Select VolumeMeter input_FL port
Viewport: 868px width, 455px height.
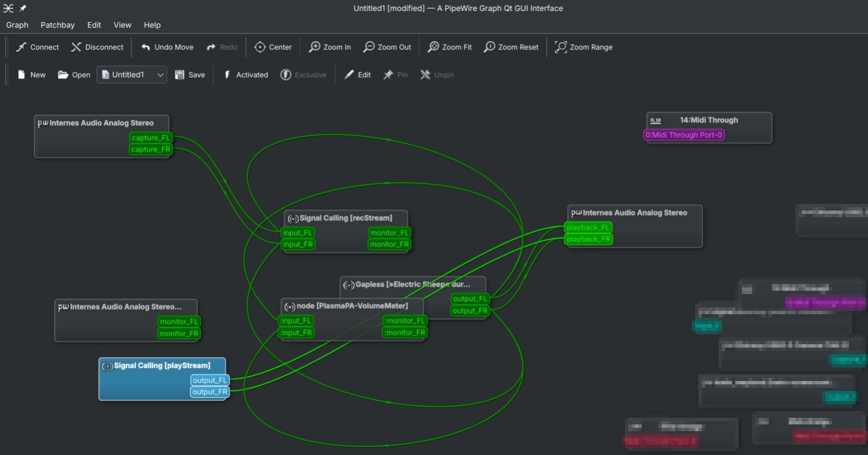(296, 321)
